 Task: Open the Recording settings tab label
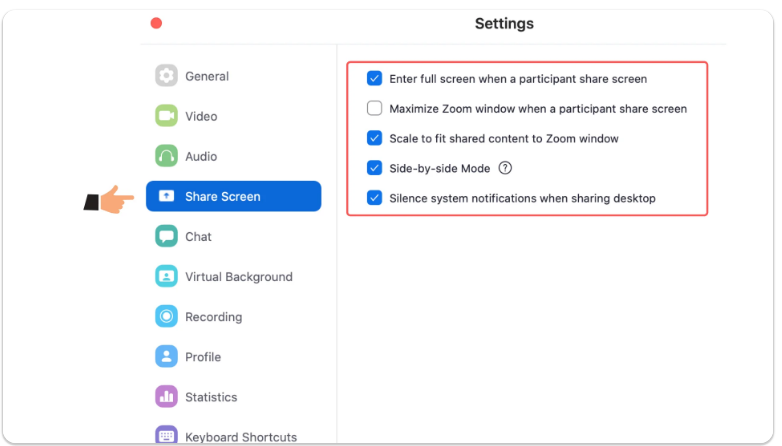213,317
